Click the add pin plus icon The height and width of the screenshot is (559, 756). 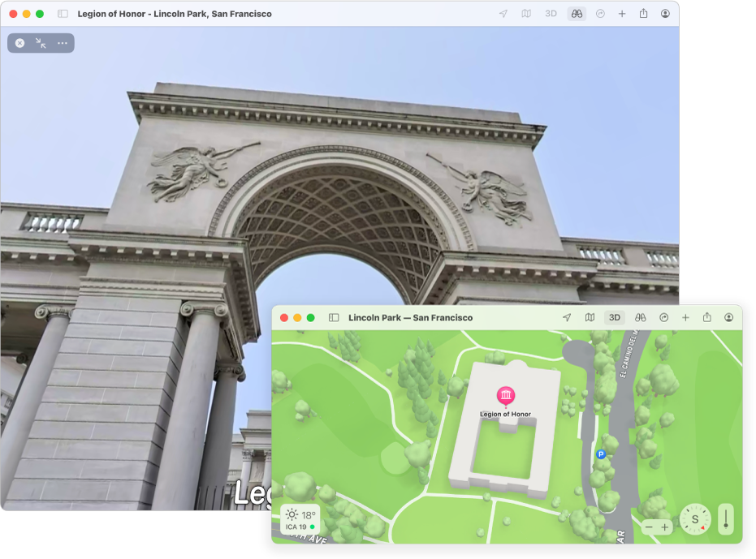(x=686, y=317)
